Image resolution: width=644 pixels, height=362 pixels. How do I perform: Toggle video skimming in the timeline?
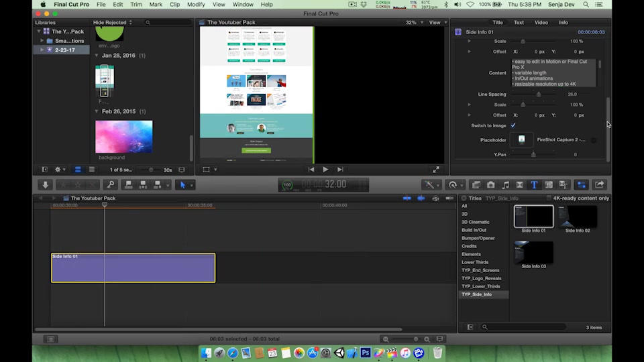[407, 198]
